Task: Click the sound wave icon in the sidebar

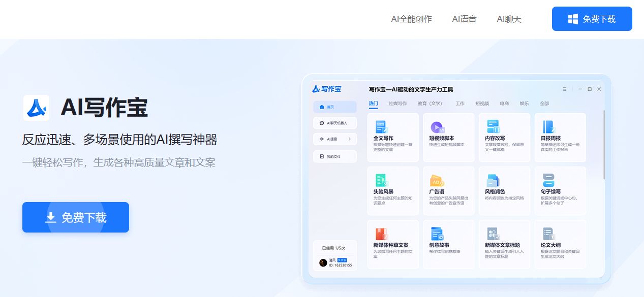Action: coord(322,139)
